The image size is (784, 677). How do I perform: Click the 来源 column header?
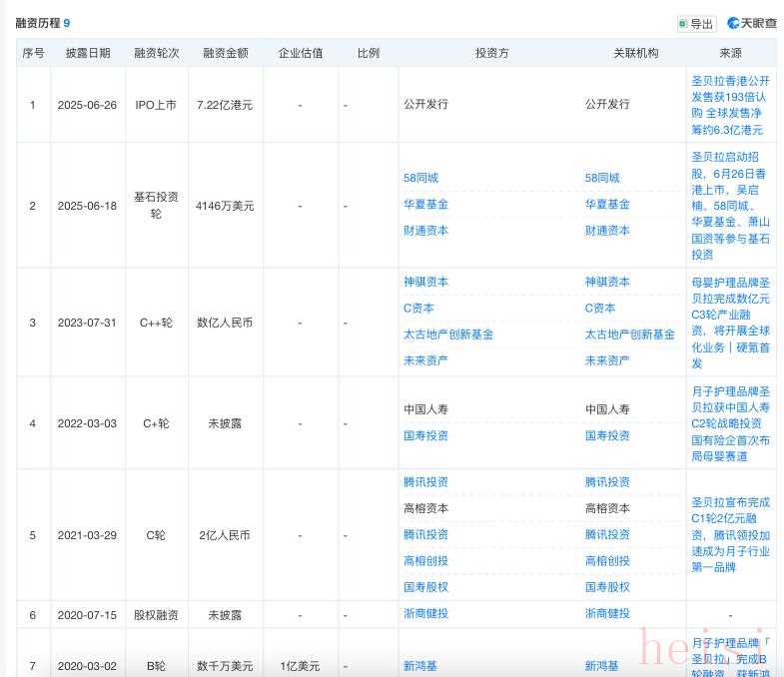coord(730,53)
